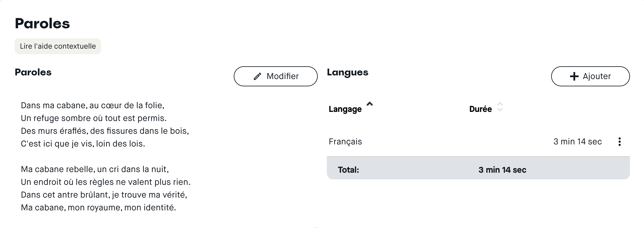Click the Durée sort arrows icon
This screenshot has width=644, height=228.
pos(500,107)
